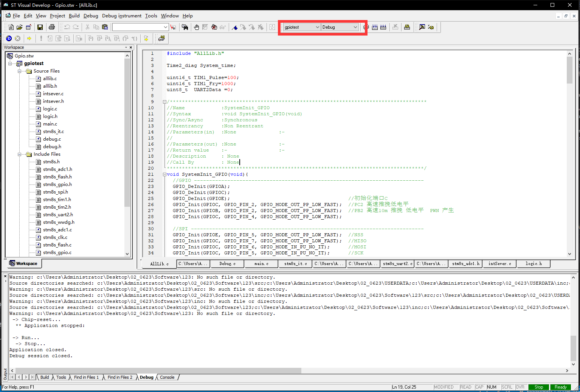Toggle breakpoint using the hand icon

197,27
